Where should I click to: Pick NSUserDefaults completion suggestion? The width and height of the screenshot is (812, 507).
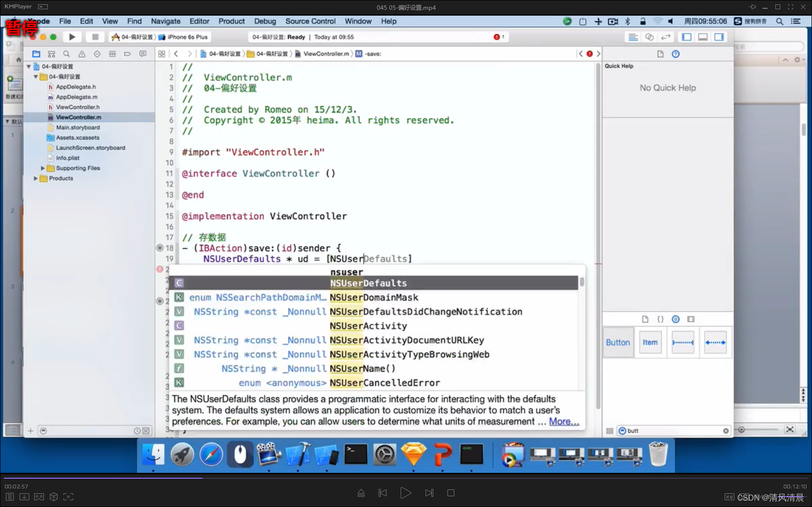pyautogui.click(x=374, y=284)
